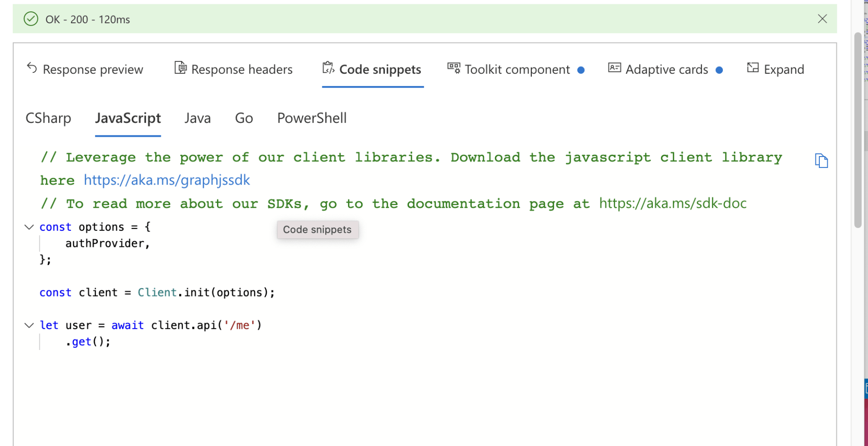Follow the aka.ms/sdk-doc documentation link

click(x=673, y=203)
